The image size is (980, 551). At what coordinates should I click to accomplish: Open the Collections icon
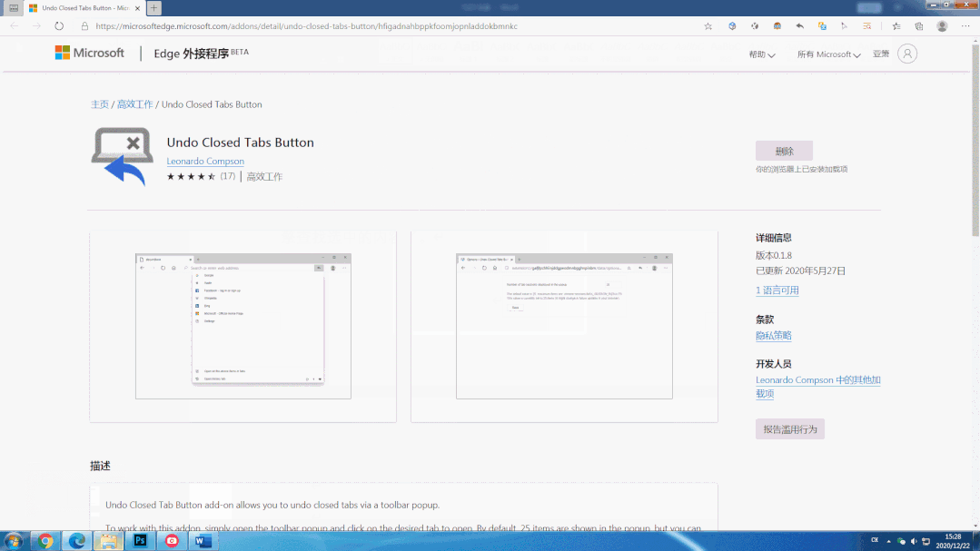[919, 26]
